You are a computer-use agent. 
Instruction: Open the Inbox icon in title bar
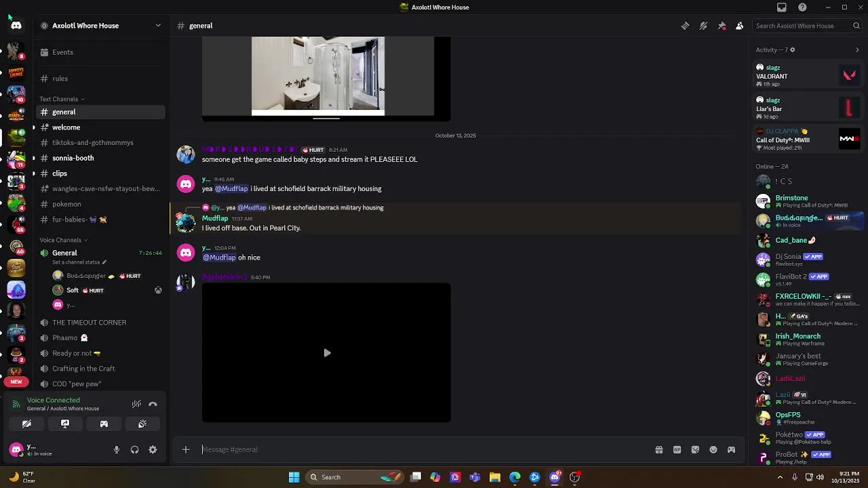782,7
